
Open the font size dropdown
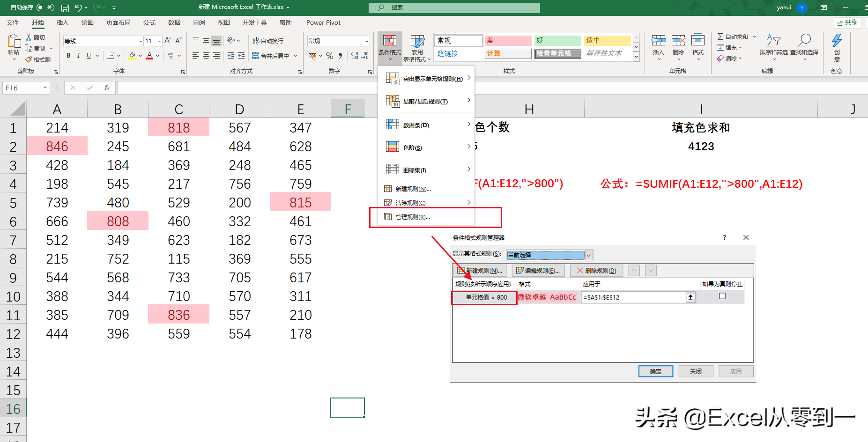[159, 41]
